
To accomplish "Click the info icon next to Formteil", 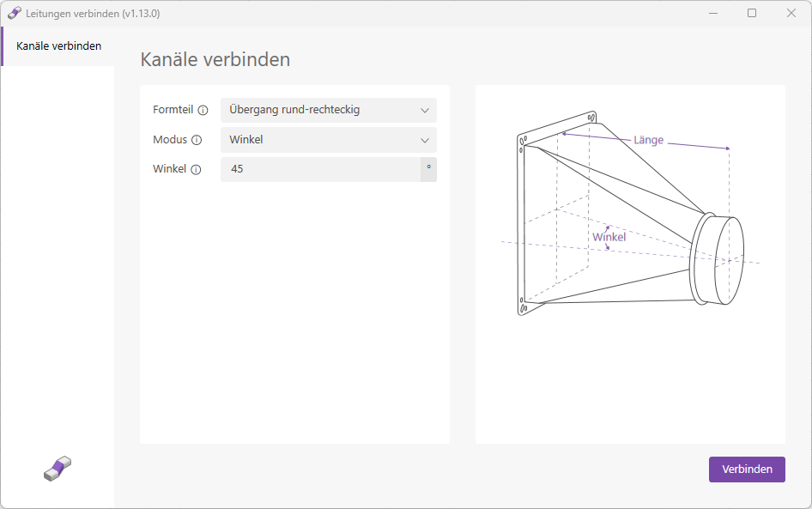I will pos(203,110).
